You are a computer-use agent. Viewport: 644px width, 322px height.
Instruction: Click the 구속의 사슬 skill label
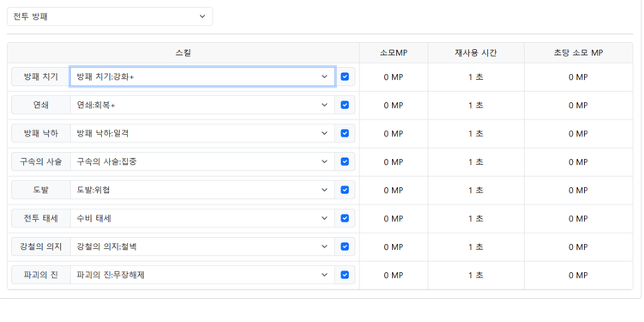[x=41, y=161]
